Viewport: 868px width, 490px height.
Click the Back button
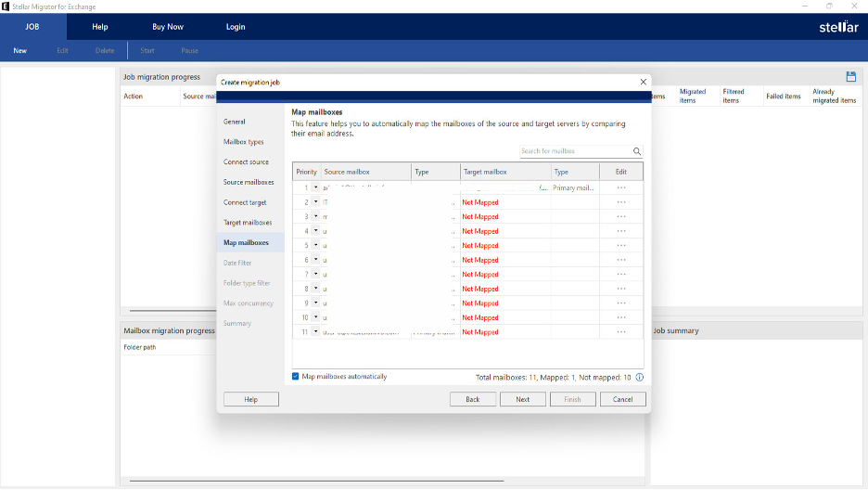coord(473,399)
